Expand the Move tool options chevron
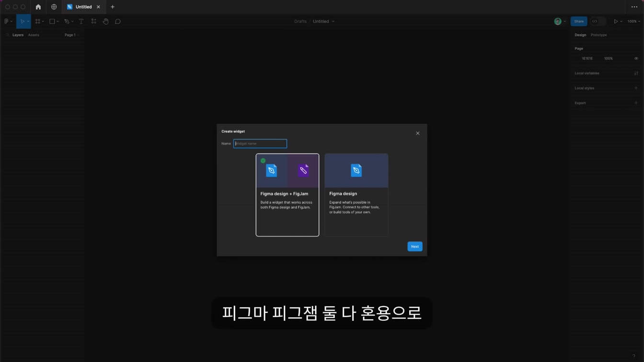Screen dimensions: 644x362 tap(28, 22)
